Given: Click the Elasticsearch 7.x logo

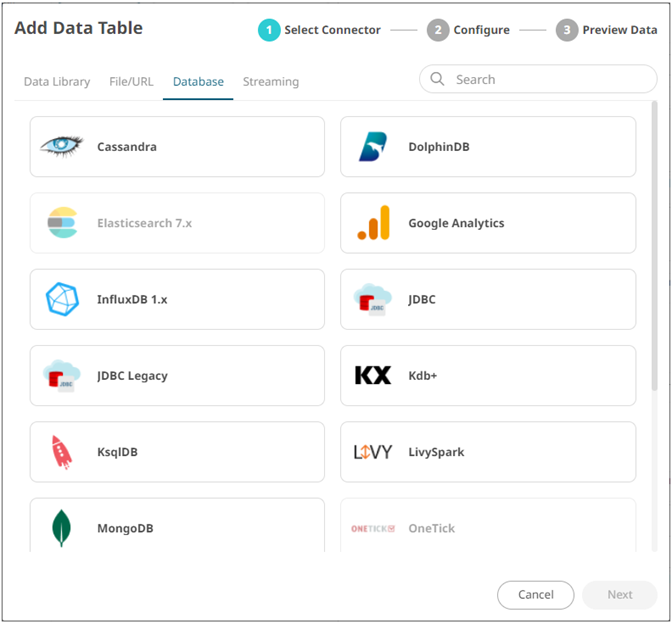Looking at the screenshot, I should click(62, 222).
